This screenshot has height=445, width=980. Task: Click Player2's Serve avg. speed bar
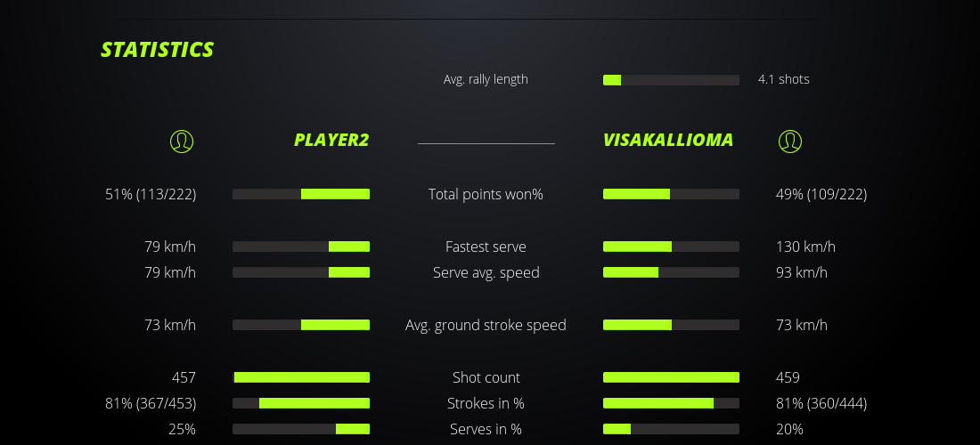pos(301,272)
